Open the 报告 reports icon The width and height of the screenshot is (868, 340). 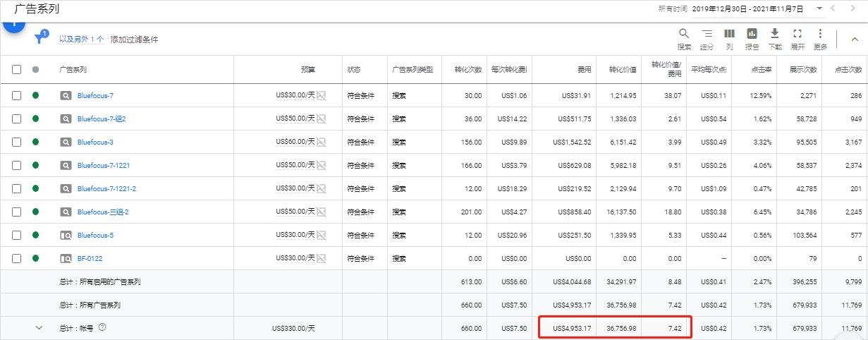[752, 39]
